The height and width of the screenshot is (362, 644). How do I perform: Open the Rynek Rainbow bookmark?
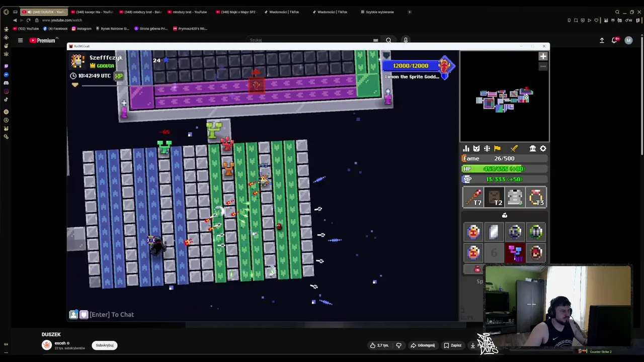click(112, 29)
